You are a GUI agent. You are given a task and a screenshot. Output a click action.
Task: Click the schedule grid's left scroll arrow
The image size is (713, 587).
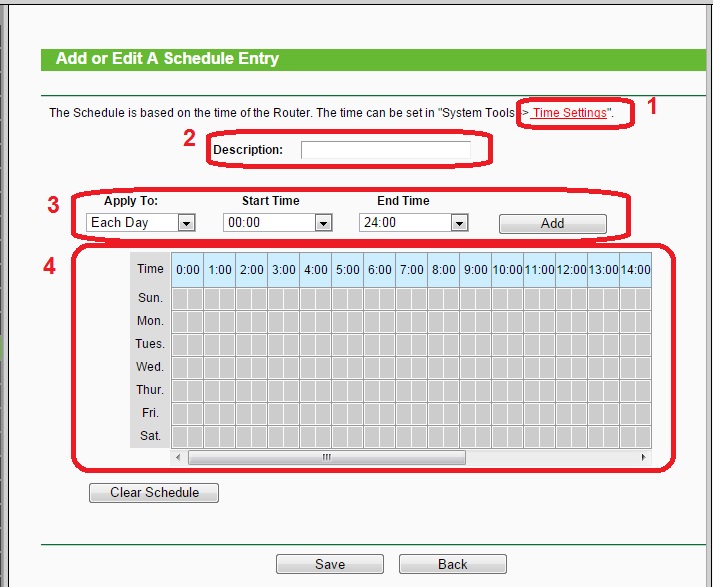pos(179,458)
